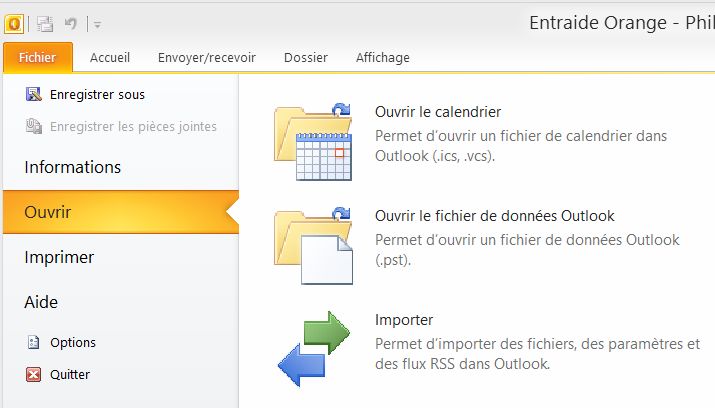Open the Informations section
This screenshot has width=715, height=408.
(73, 167)
